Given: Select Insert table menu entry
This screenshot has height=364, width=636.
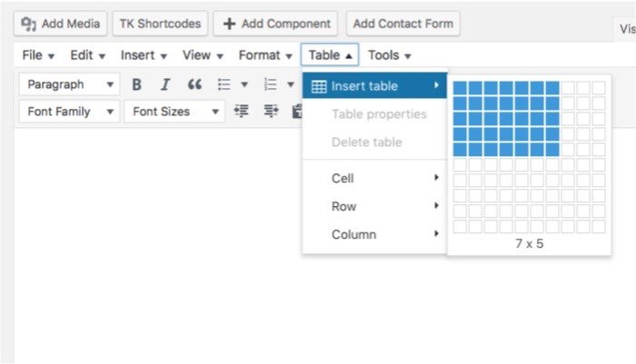Looking at the screenshot, I should tap(374, 86).
